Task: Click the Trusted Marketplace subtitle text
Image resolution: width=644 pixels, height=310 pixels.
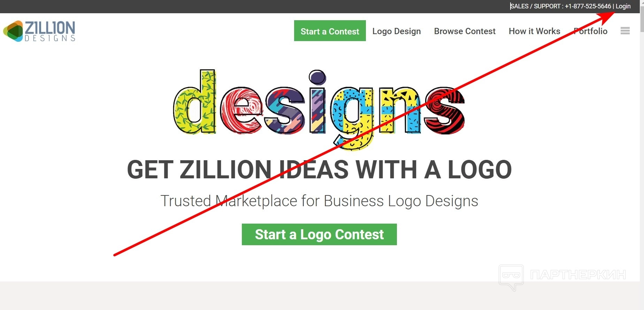Action: tap(319, 201)
